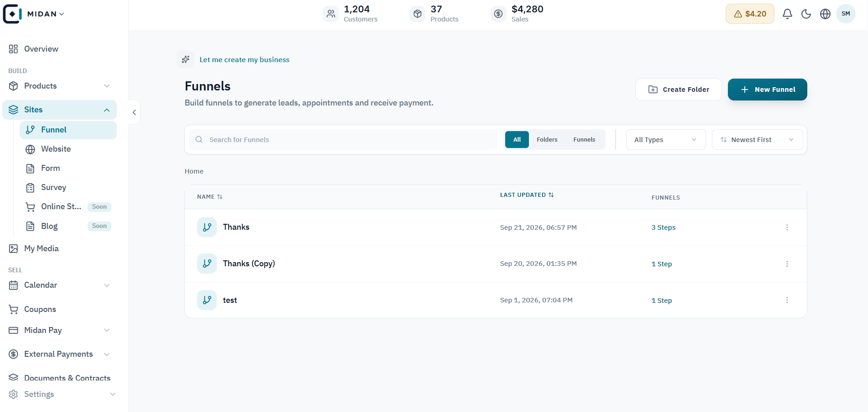The width and height of the screenshot is (868, 412).
Task: Switch to the Funnels filter tab
Action: click(x=584, y=140)
